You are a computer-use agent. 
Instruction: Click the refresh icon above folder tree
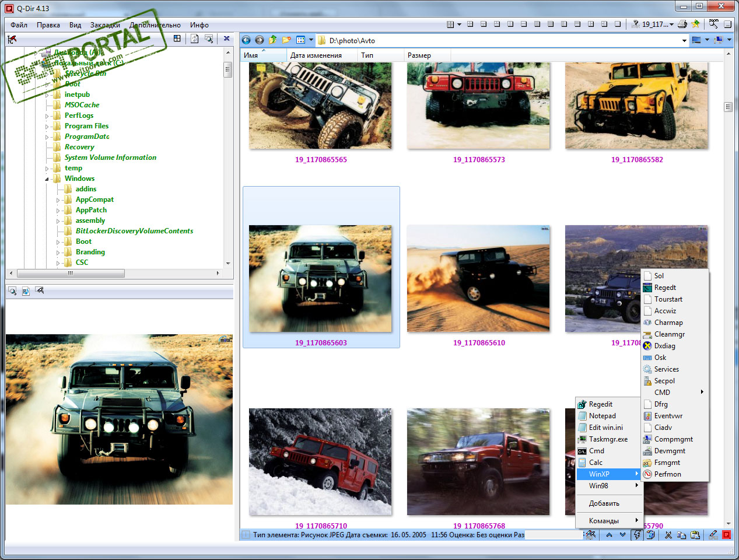click(x=195, y=38)
